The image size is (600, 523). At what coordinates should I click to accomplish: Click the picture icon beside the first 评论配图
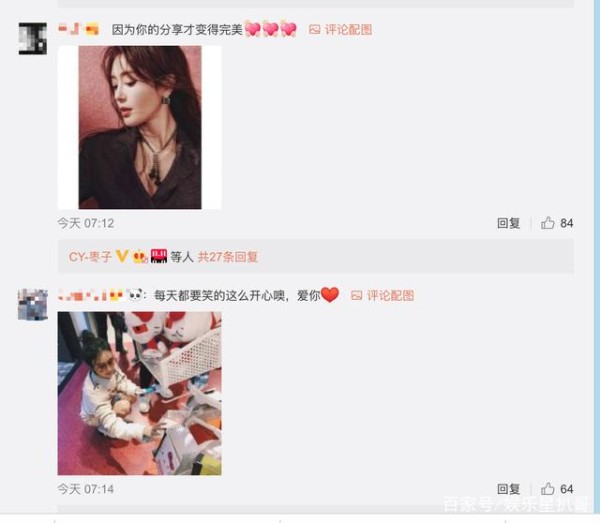pos(315,29)
